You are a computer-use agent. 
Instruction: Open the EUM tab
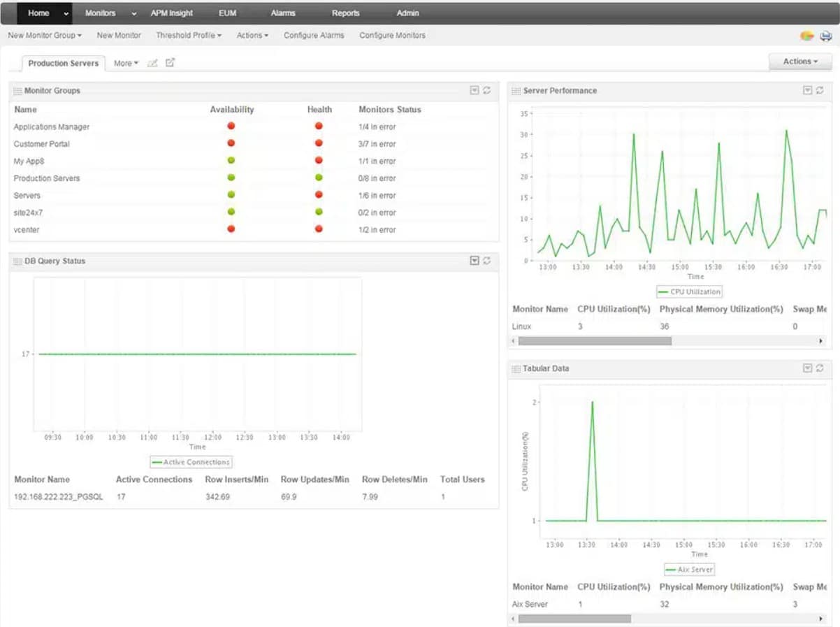pyautogui.click(x=227, y=13)
